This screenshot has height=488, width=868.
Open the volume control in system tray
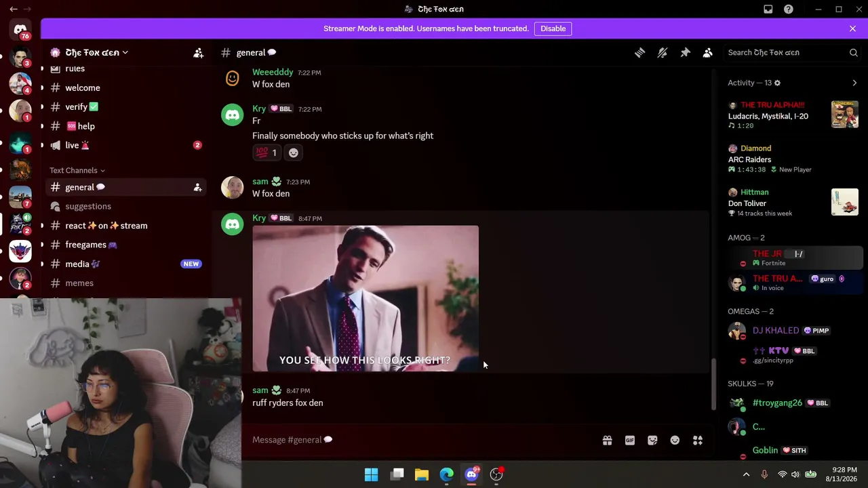[795, 474]
